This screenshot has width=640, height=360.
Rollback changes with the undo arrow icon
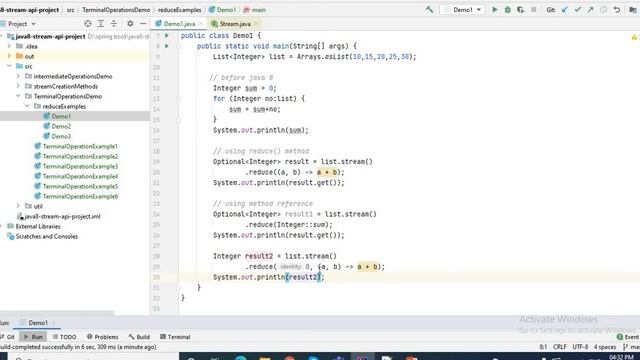point(617,9)
